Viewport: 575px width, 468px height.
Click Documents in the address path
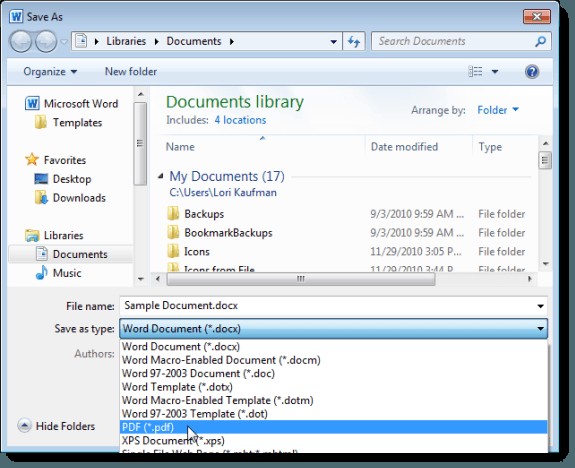coord(194,41)
